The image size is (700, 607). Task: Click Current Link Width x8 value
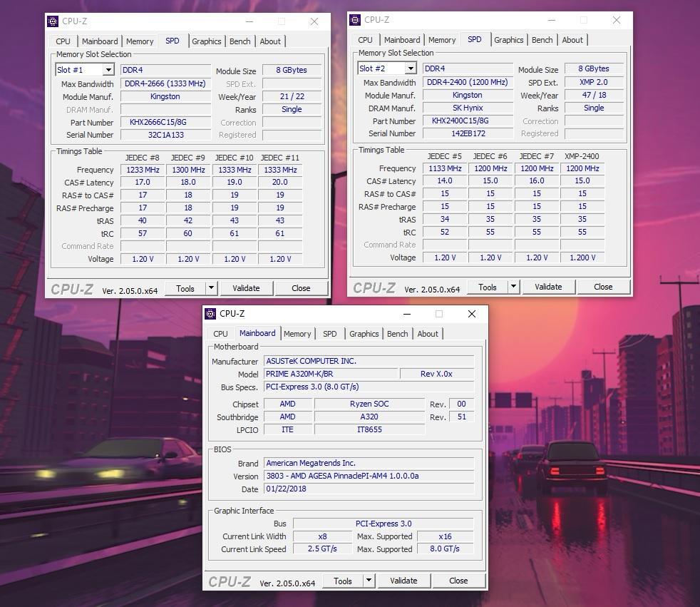click(322, 536)
